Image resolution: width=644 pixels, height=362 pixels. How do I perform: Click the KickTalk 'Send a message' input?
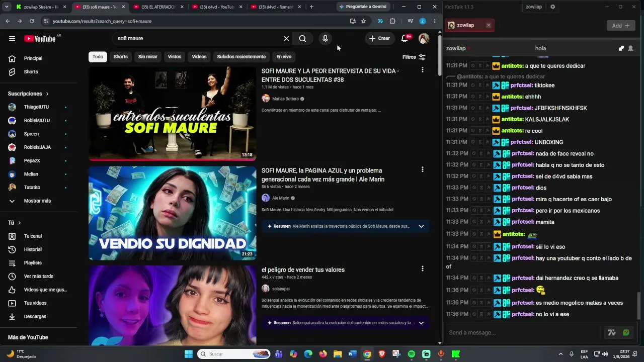tap(523, 332)
